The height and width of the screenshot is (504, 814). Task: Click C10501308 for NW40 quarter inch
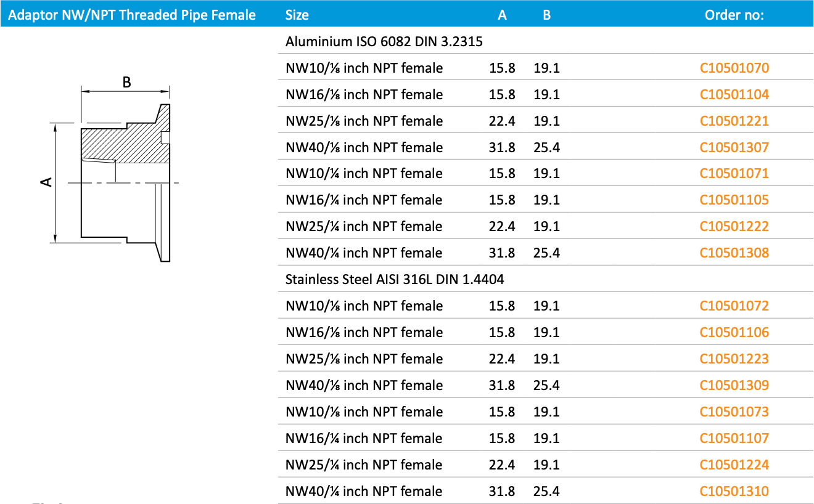734,253
